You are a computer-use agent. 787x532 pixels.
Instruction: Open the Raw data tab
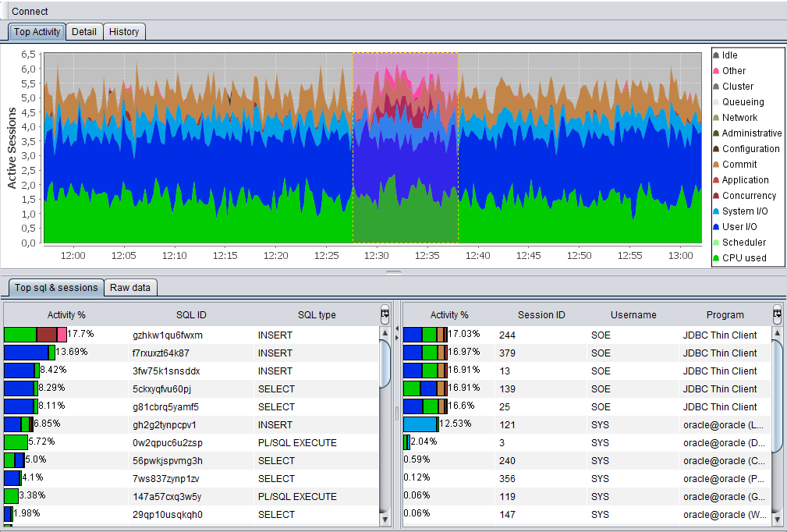click(x=130, y=288)
